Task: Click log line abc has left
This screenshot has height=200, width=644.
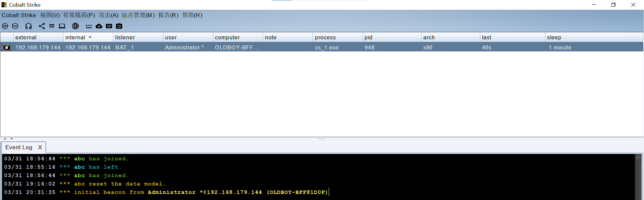Action: (63, 167)
